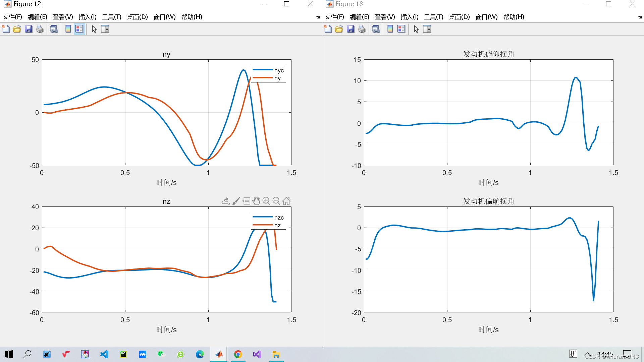Expand toolbar dock arrow in Figure 18

tap(640, 17)
